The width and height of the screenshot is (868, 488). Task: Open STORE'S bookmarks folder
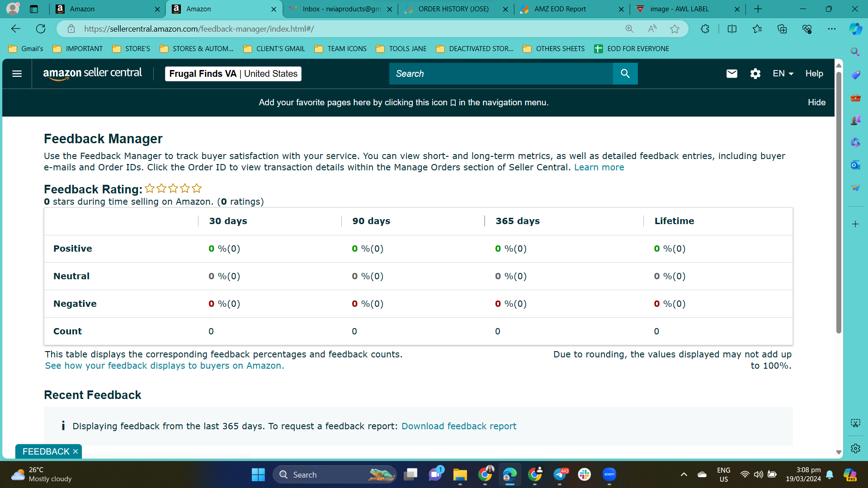[131, 49]
